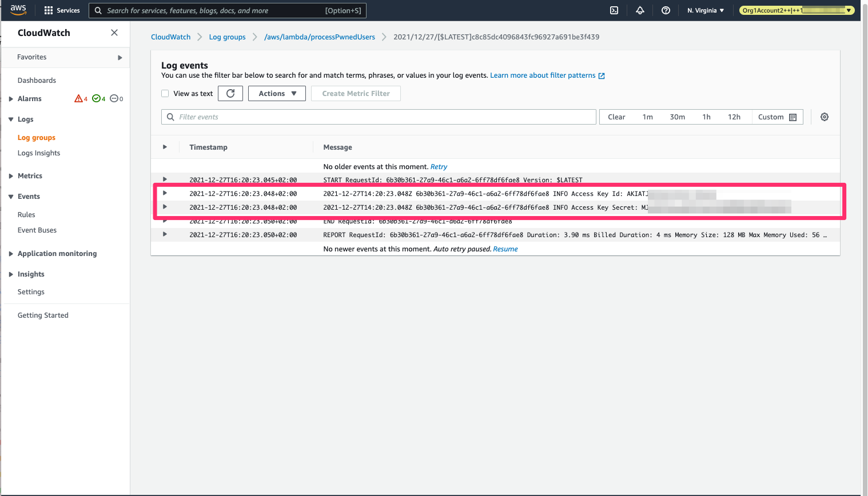The height and width of the screenshot is (496, 868).
Task: Collapse the Events navigation section
Action: (x=11, y=197)
